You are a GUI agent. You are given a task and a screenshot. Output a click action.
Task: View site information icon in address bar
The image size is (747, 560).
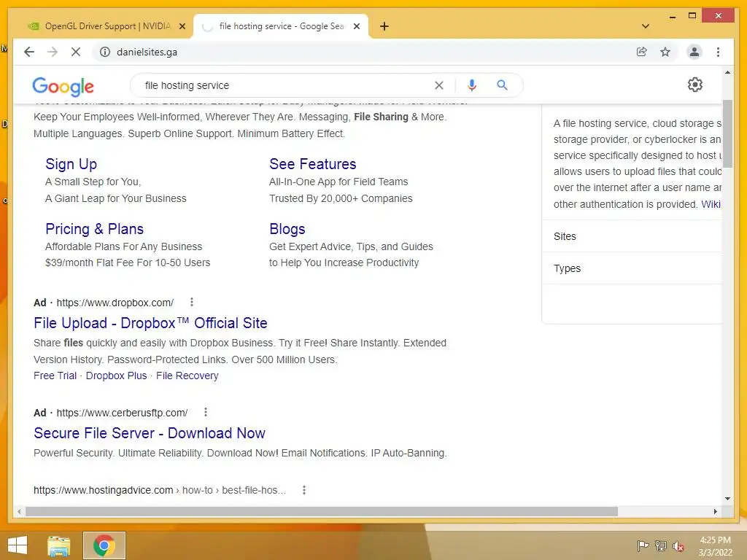point(105,52)
